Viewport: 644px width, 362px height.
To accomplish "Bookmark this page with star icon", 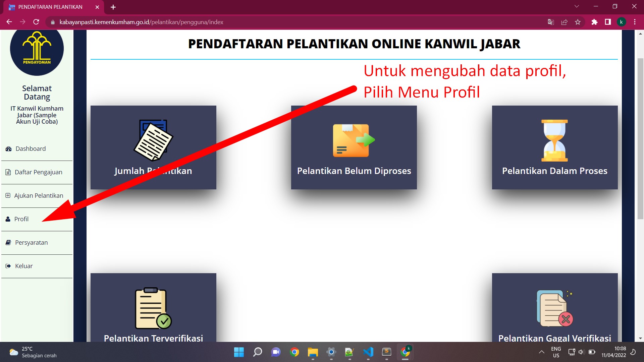I will (x=578, y=22).
